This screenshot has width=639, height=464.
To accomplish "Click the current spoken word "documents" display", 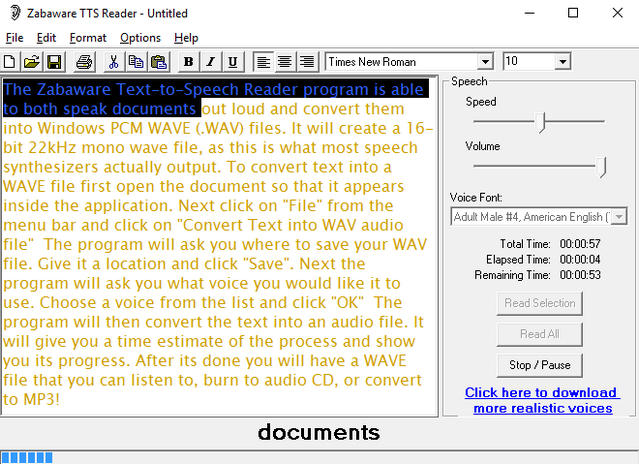I will pos(319,432).
